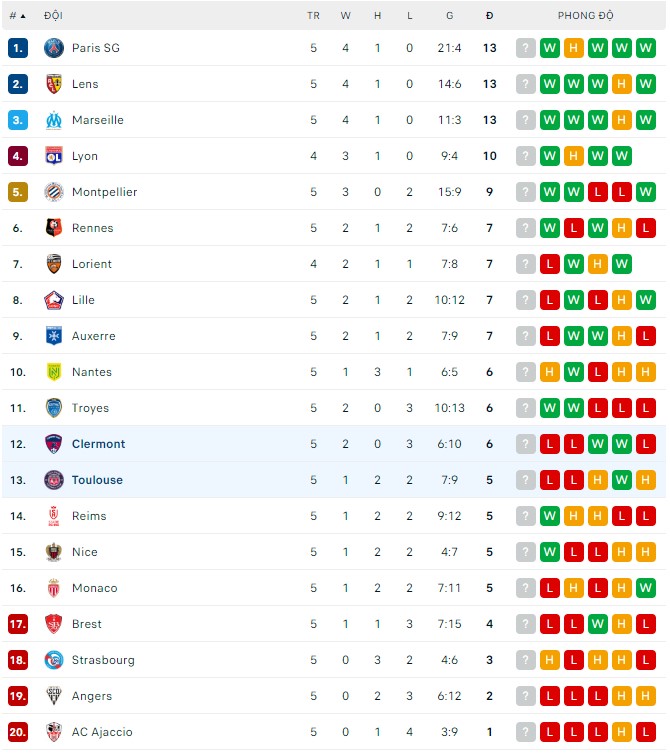Screen dimensions: 670x754
Task: Click the question mark next-match badge for Paris SG
Action: click(526, 48)
